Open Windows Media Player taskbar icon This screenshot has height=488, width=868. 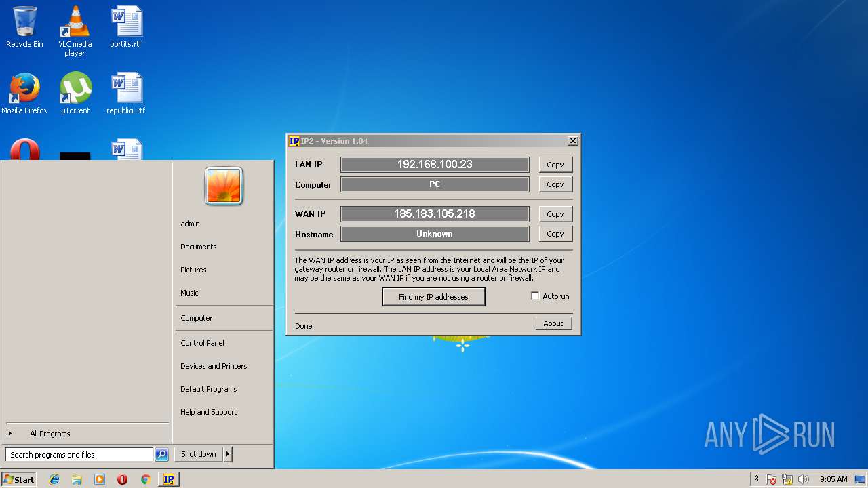100,479
